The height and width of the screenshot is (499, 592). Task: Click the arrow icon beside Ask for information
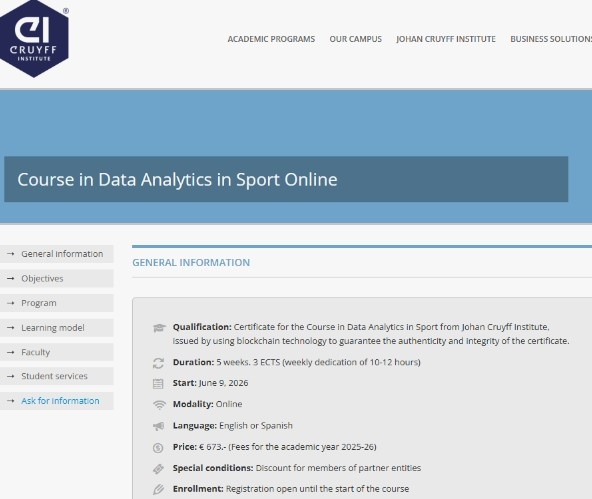point(11,401)
